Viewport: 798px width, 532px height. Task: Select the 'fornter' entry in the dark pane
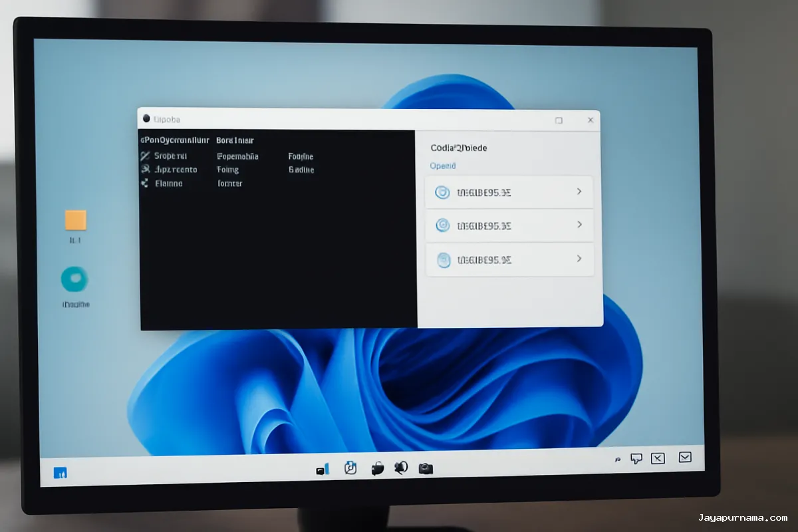click(229, 183)
